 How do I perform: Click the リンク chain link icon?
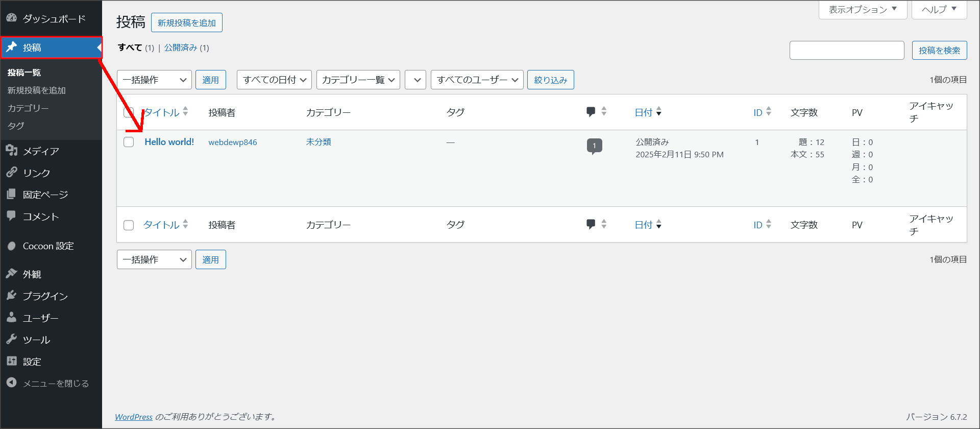coord(11,172)
